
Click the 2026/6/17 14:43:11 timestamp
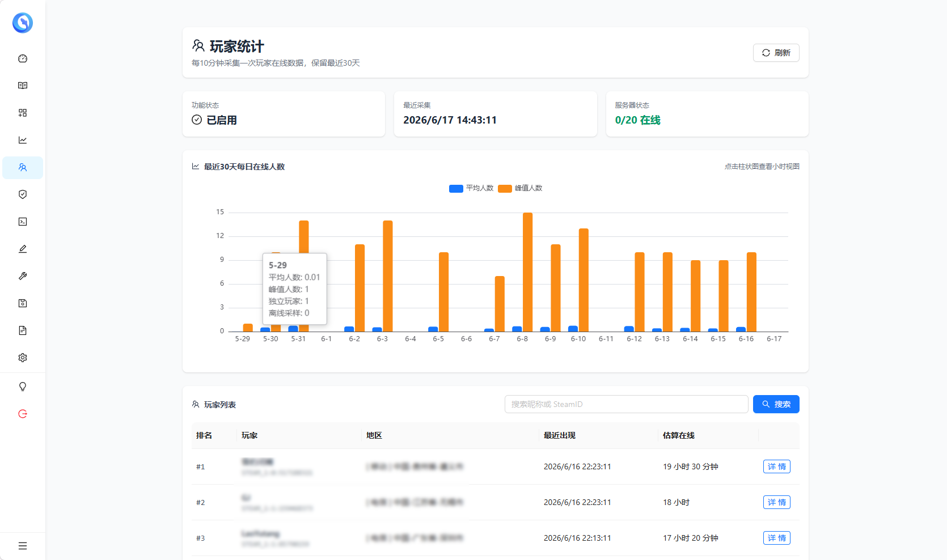pyautogui.click(x=450, y=120)
